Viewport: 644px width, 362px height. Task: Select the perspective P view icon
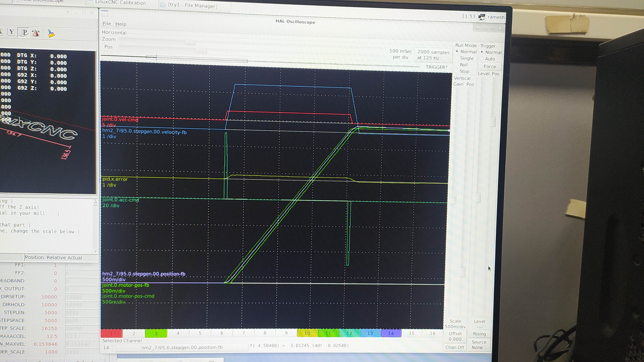point(24,33)
